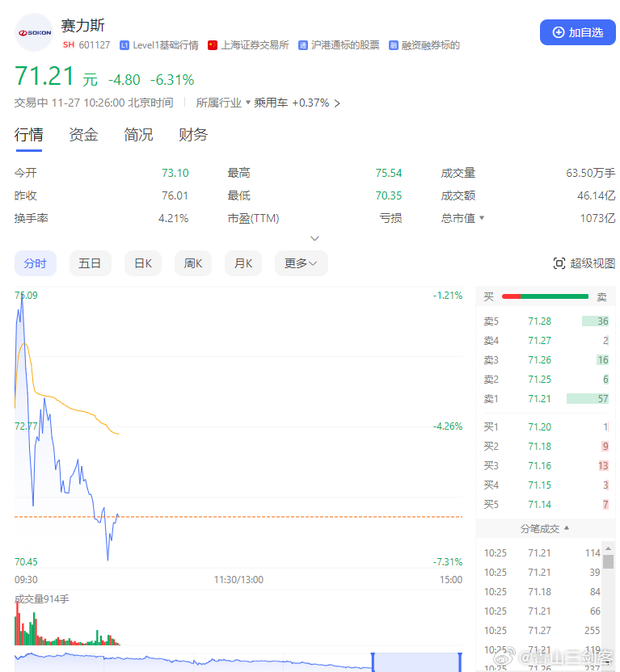Image resolution: width=620 pixels, height=672 pixels.
Task: Click the 昨收 value 76.01
Action: pyautogui.click(x=175, y=195)
